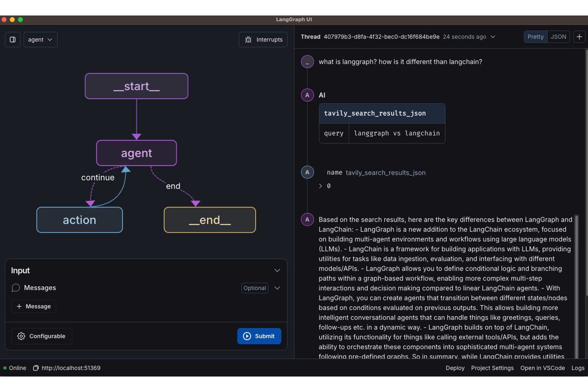The image size is (588, 392).
Task: Select the avatar beside name tavily_search_results_json
Action: click(307, 172)
